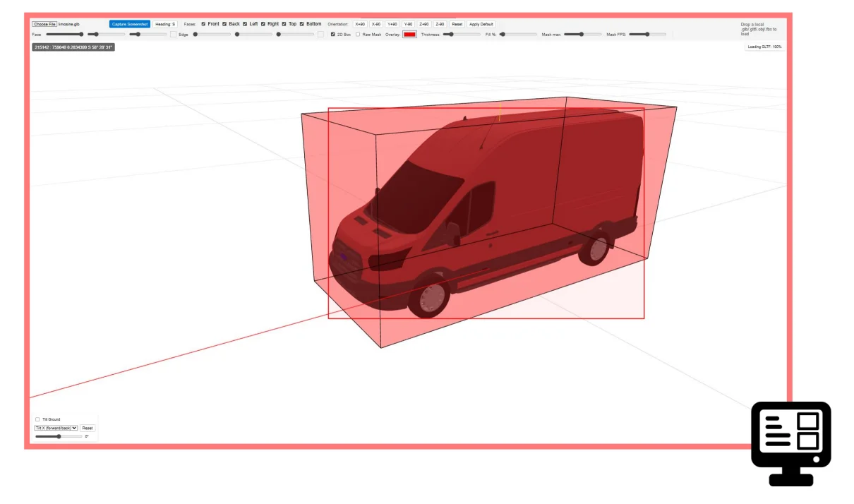Adjust the slider right after the Edge label
This screenshot has width=854, height=504.
click(212, 34)
